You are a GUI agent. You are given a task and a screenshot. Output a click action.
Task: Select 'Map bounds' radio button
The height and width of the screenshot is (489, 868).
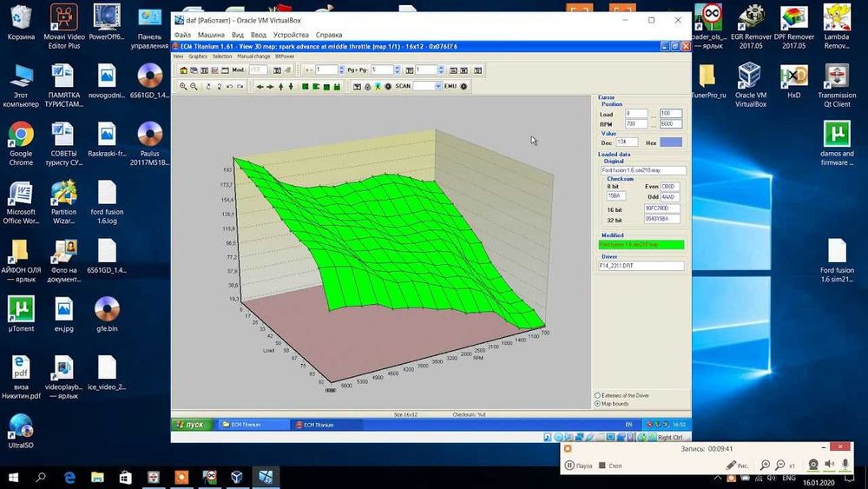tap(597, 404)
